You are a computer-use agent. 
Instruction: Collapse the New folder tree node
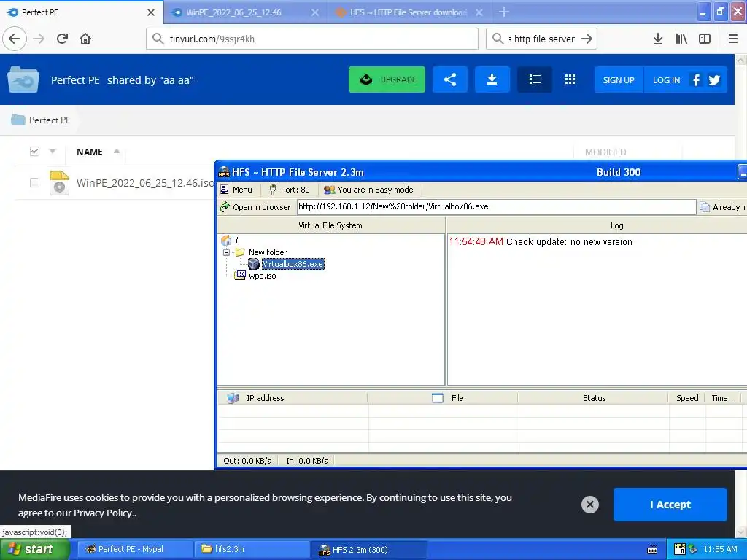227,252
